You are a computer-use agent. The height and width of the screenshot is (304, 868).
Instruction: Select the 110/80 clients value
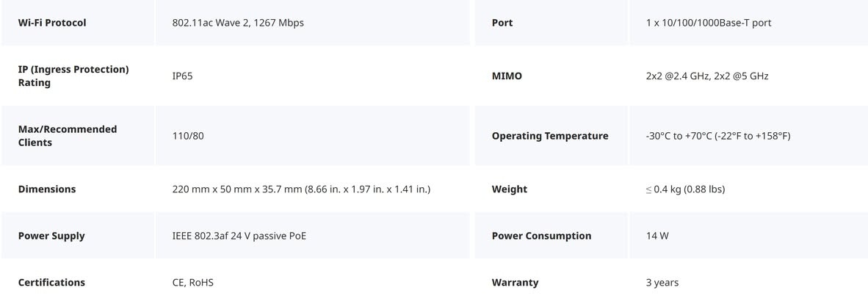[x=188, y=136]
